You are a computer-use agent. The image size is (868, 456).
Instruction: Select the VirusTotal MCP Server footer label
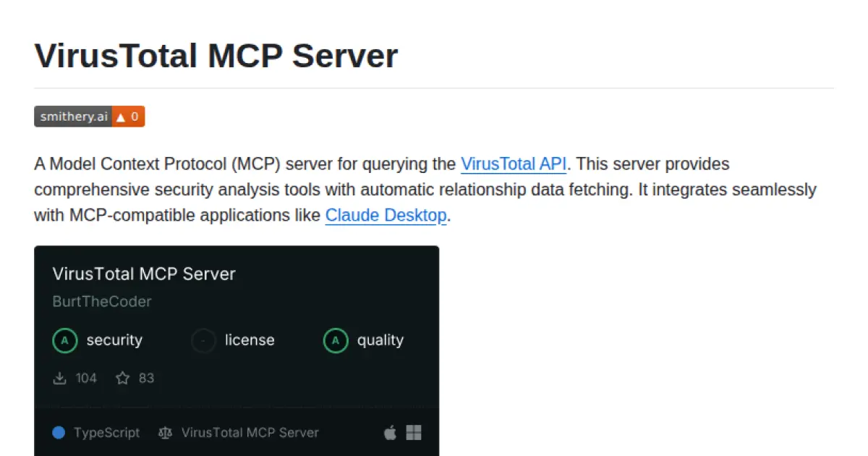tap(249, 432)
